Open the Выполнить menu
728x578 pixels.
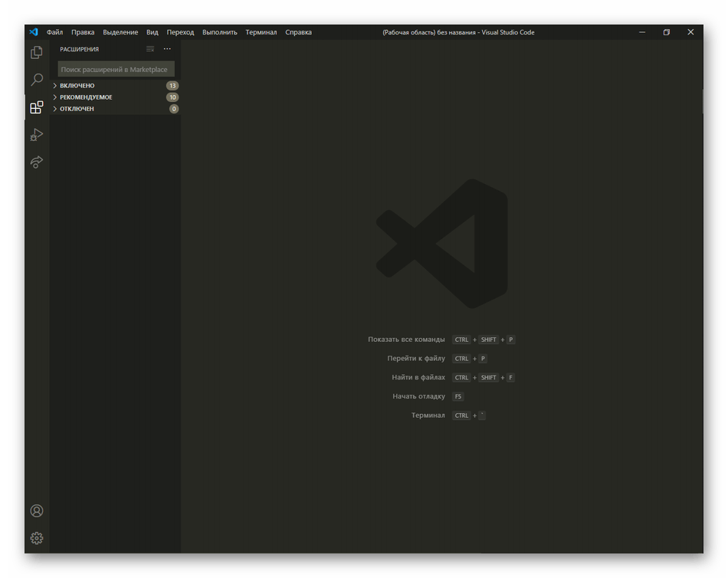[220, 32]
